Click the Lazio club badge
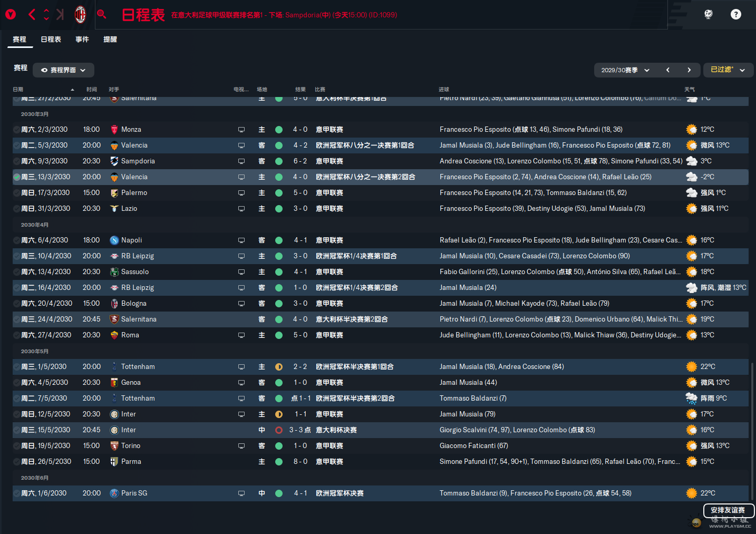The image size is (756, 534). [x=114, y=209]
